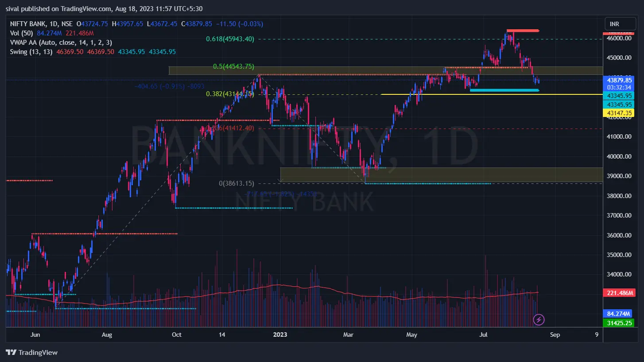Select the Vol (50) indicator legend

(x=22, y=33)
